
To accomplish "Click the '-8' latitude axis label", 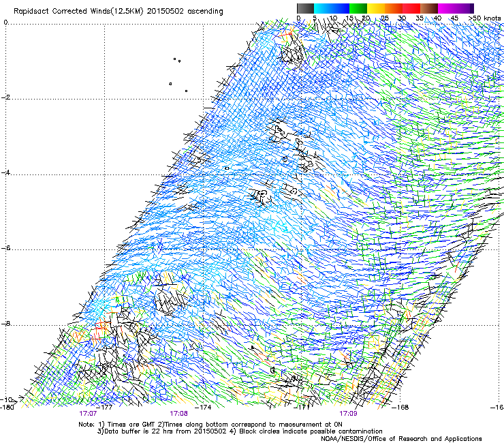I will coord(5,323).
